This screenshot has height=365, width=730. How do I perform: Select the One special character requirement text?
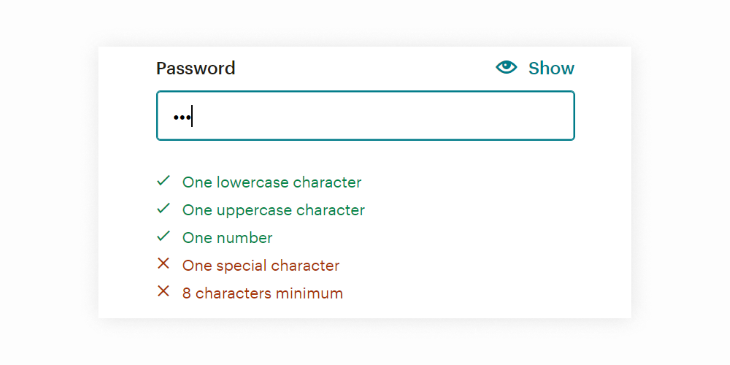[x=261, y=266]
